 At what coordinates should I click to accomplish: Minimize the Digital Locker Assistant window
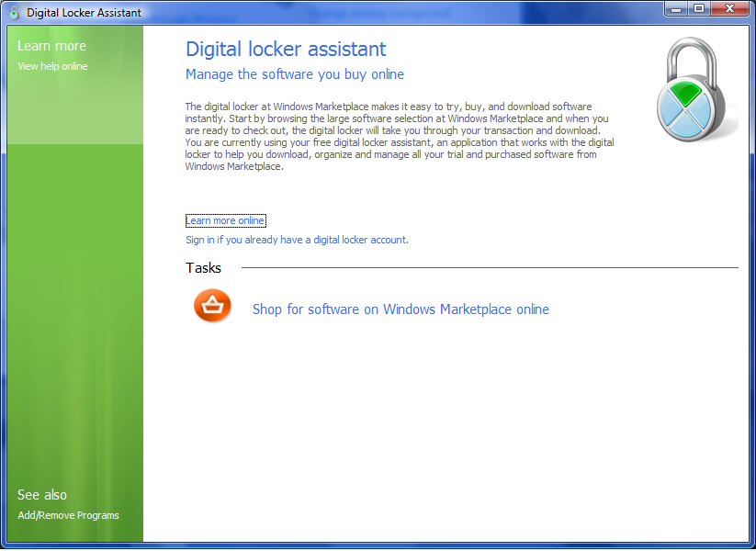(676, 8)
